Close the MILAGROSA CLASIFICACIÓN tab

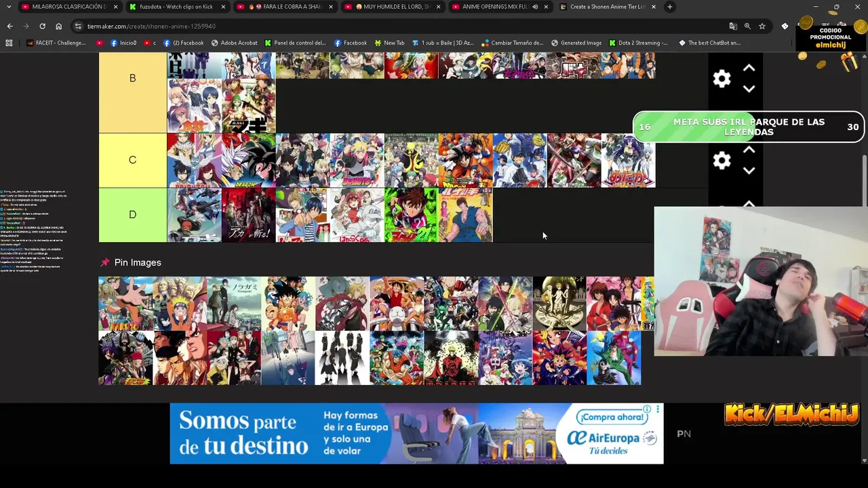[115, 7]
